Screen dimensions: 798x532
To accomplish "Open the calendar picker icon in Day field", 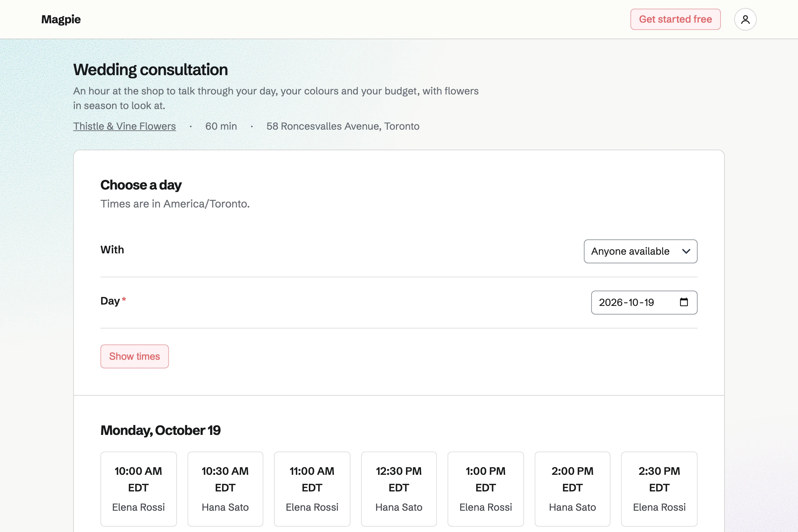I will [684, 302].
